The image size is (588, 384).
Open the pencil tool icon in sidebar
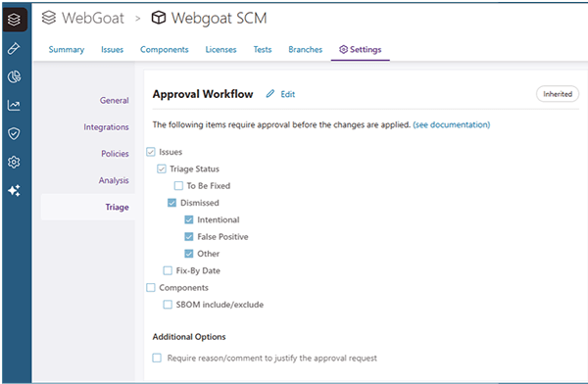pyautogui.click(x=14, y=48)
